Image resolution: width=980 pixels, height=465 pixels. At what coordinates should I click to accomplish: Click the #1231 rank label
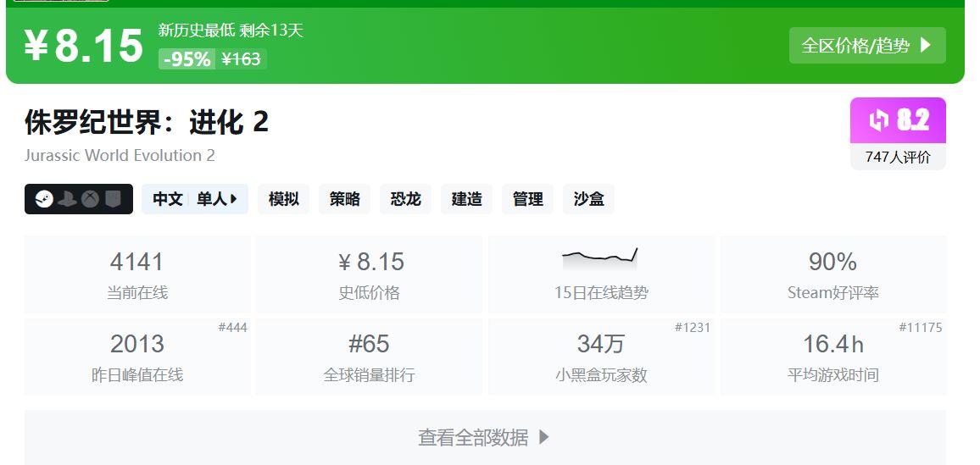pyautogui.click(x=693, y=328)
